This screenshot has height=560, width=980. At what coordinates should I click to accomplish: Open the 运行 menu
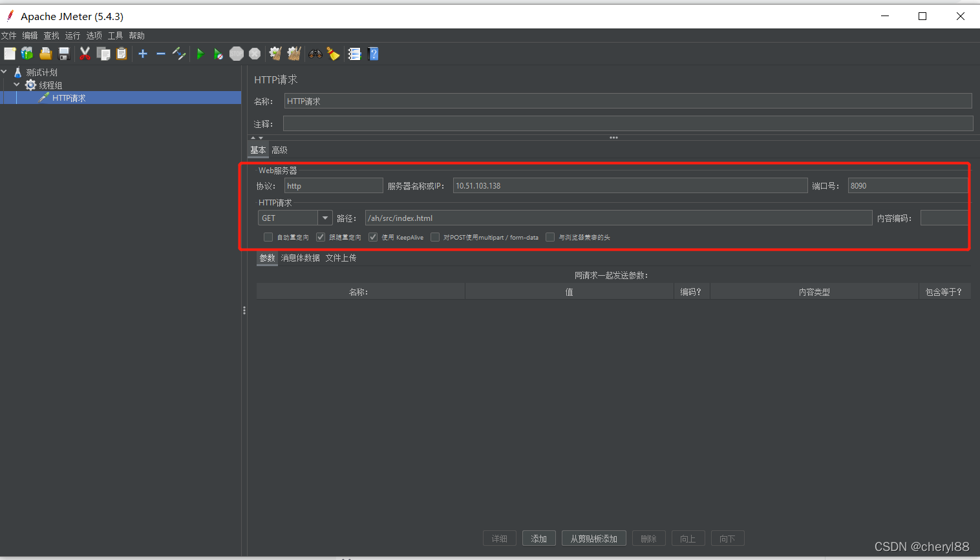pyautogui.click(x=73, y=36)
